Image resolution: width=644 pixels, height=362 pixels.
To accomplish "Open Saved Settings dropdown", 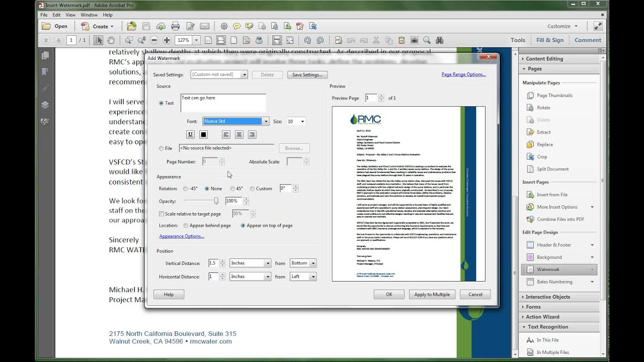I will tap(219, 74).
